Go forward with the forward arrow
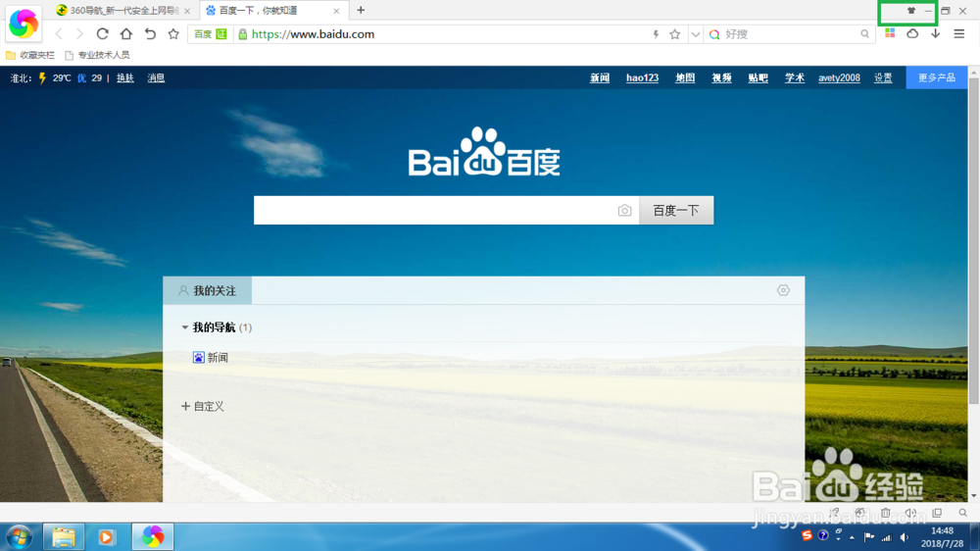 click(79, 34)
